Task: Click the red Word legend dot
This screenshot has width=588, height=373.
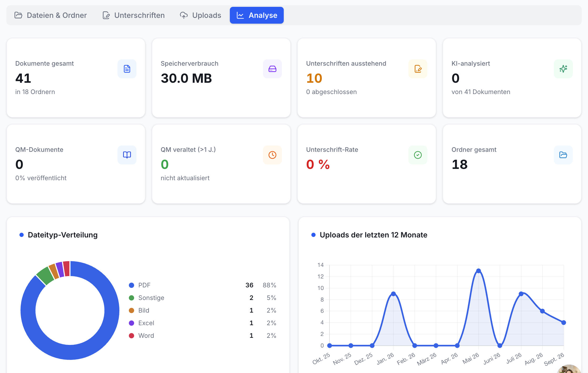Action: [x=131, y=336]
